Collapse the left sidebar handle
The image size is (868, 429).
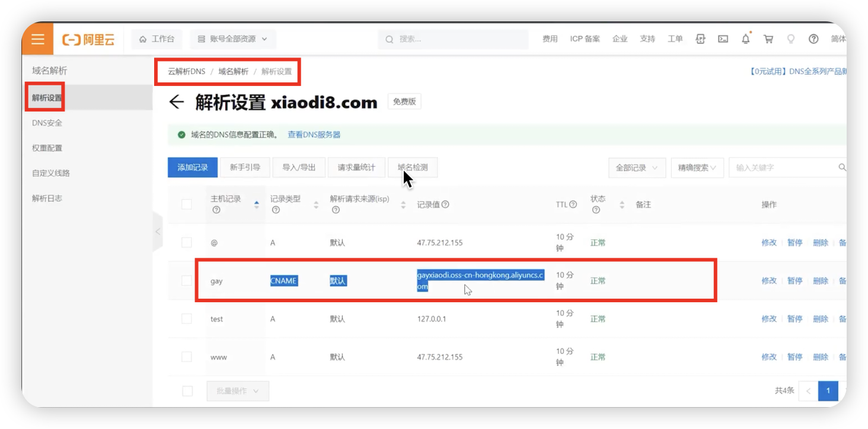pyautogui.click(x=158, y=232)
